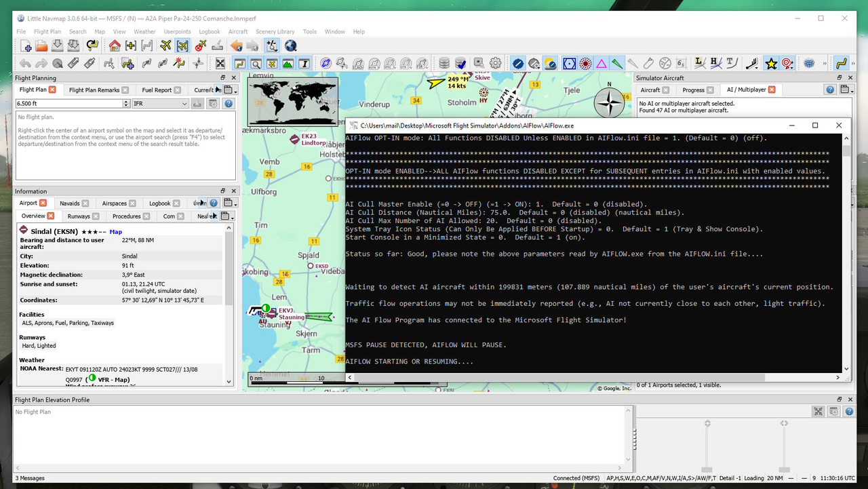
Task: Open the flight plan type IFR dropdown
Action: pos(160,104)
